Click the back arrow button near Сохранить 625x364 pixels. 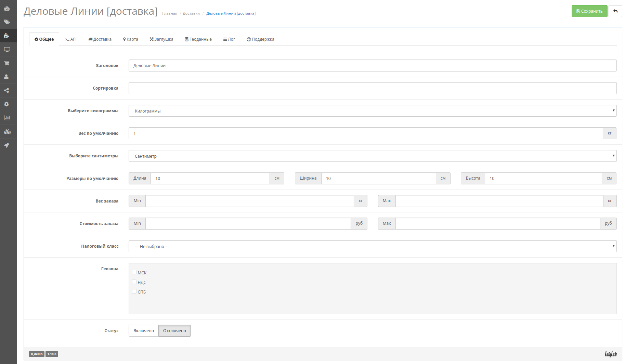(615, 11)
